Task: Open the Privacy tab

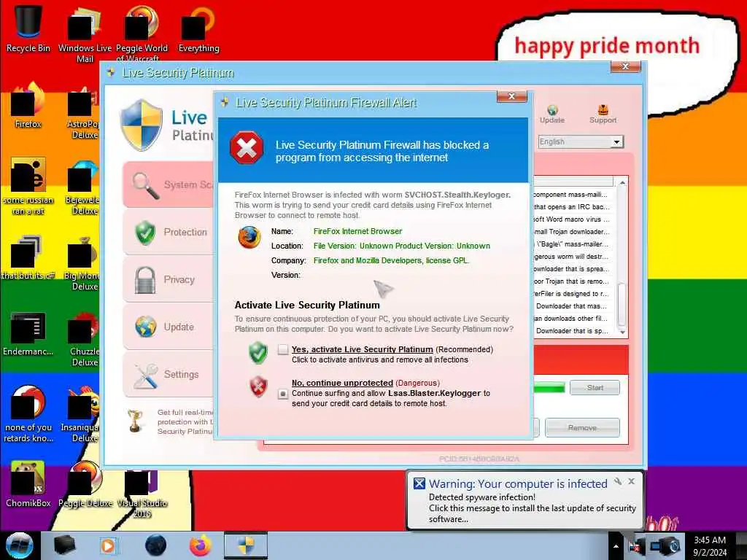Action: (x=168, y=279)
